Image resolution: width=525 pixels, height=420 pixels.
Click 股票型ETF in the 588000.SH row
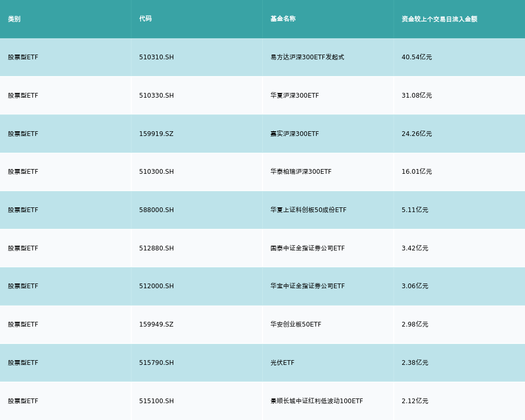point(23,210)
